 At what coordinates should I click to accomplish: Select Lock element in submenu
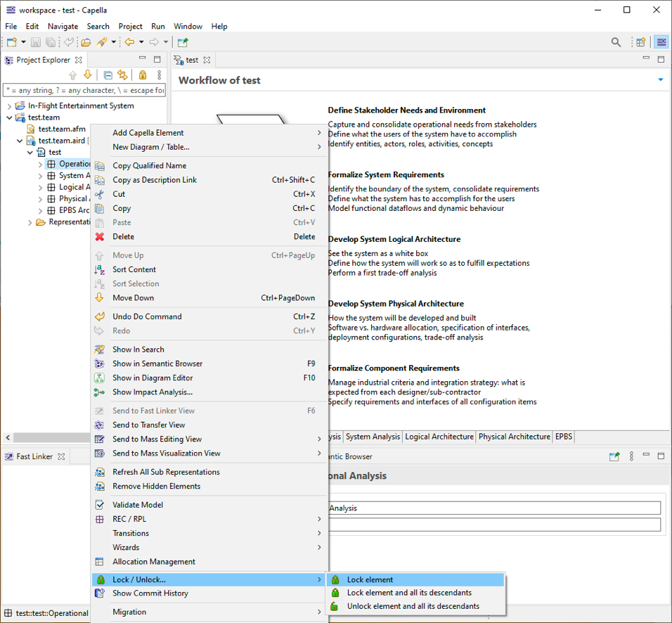370,580
